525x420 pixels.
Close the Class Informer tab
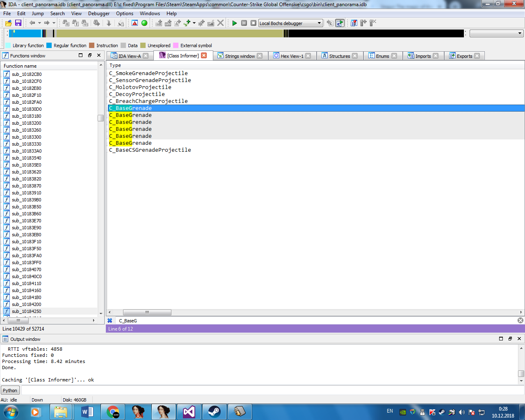(204, 55)
